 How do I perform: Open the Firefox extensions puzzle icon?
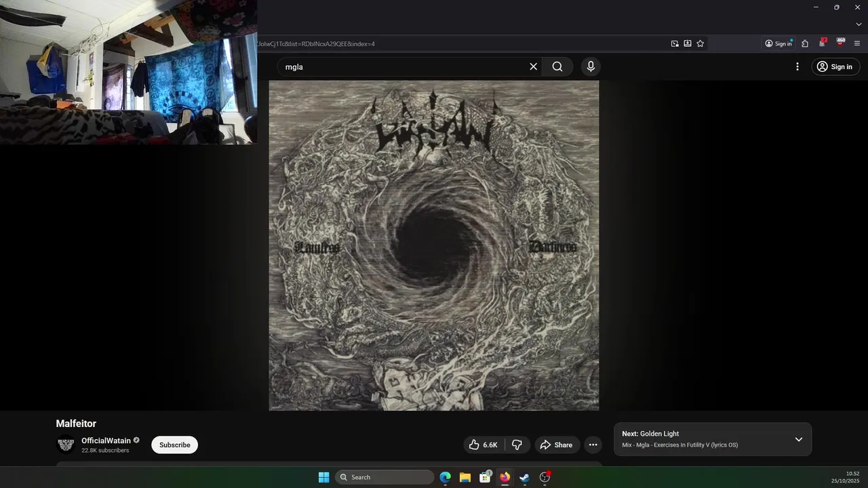pyautogui.click(x=805, y=43)
